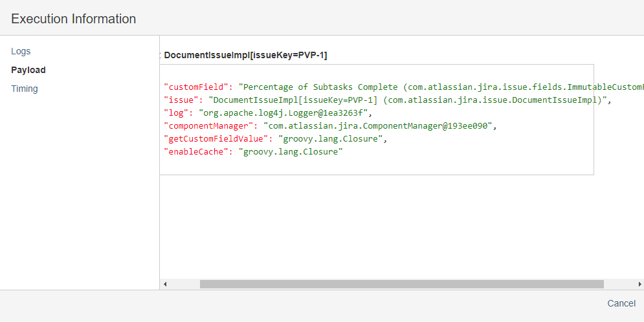Click the horizontal scrollbar thumb
This screenshot has height=322, width=644.
pyautogui.click(x=402, y=284)
